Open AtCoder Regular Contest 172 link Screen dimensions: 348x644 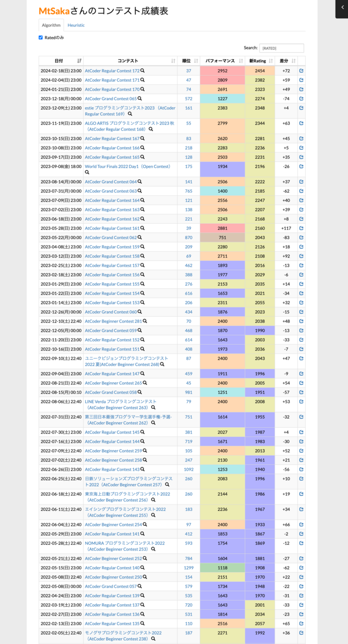click(112, 71)
